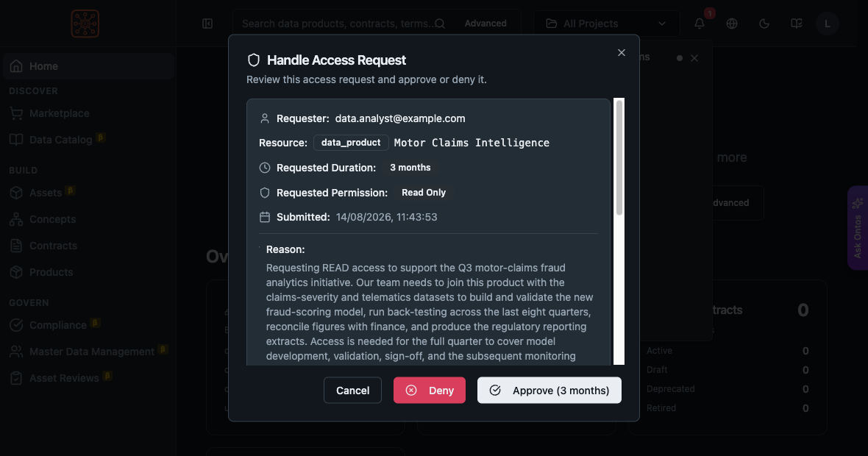868x456 pixels.
Task: Click the dialog scrollbar thumb
Action: coord(619,157)
